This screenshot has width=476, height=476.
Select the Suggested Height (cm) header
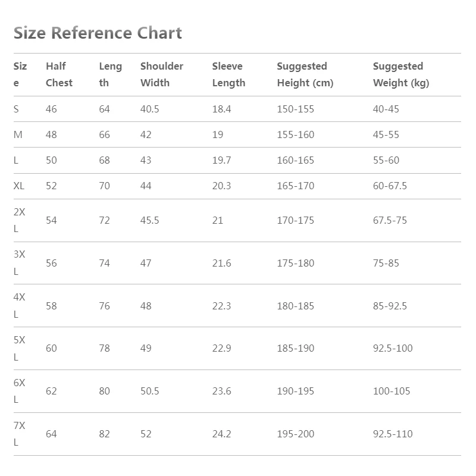click(x=305, y=74)
